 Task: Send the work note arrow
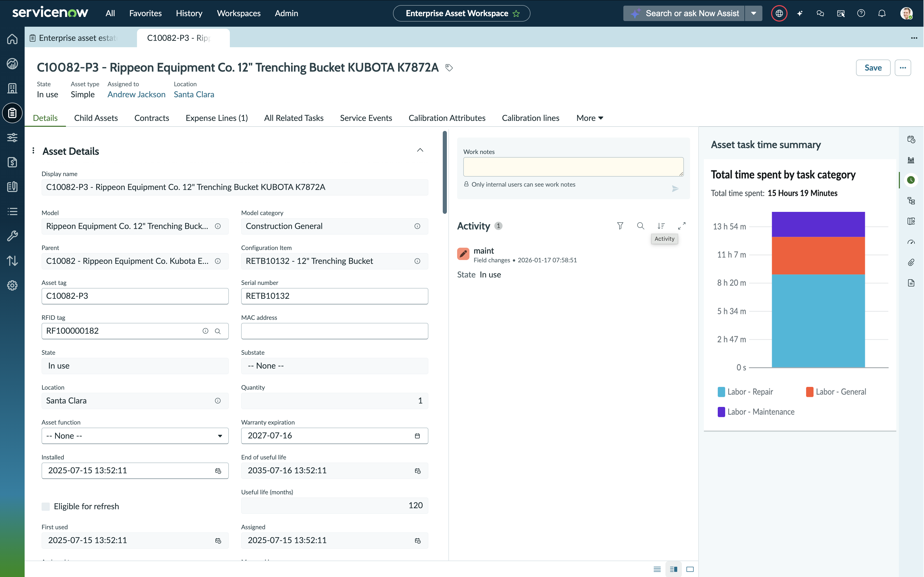[x=675, y=188]
